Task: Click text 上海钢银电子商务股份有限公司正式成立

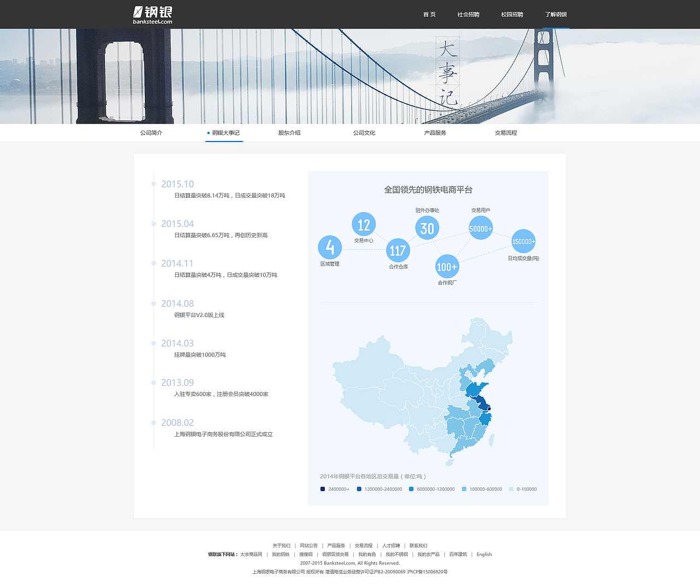Action: tap(223, 434)
